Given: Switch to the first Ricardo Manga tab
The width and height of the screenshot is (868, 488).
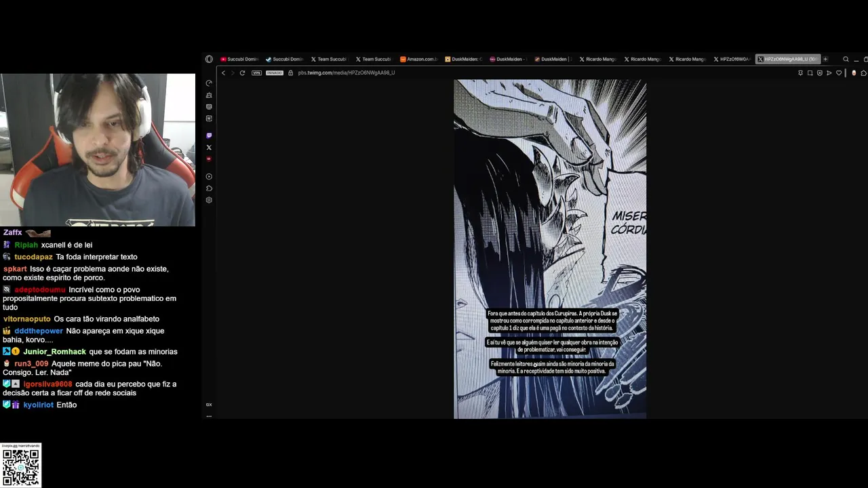Looking at the screenshot, I should 597,59.
